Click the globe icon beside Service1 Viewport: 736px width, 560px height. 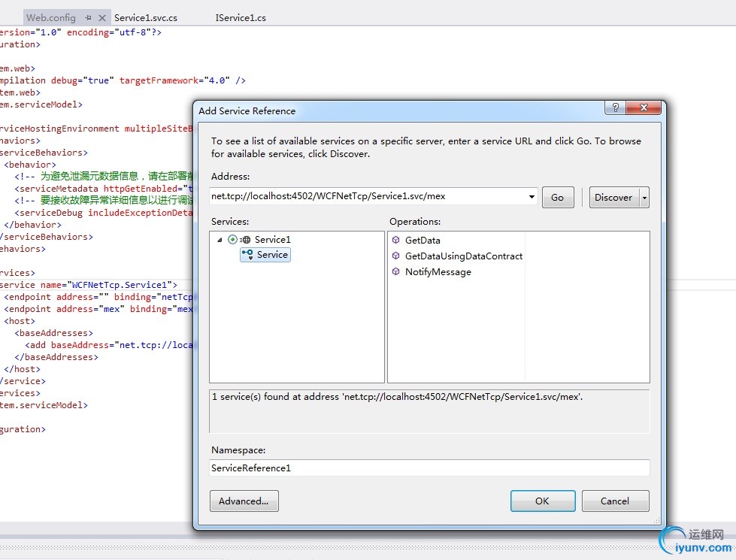(x=246, y=240)
